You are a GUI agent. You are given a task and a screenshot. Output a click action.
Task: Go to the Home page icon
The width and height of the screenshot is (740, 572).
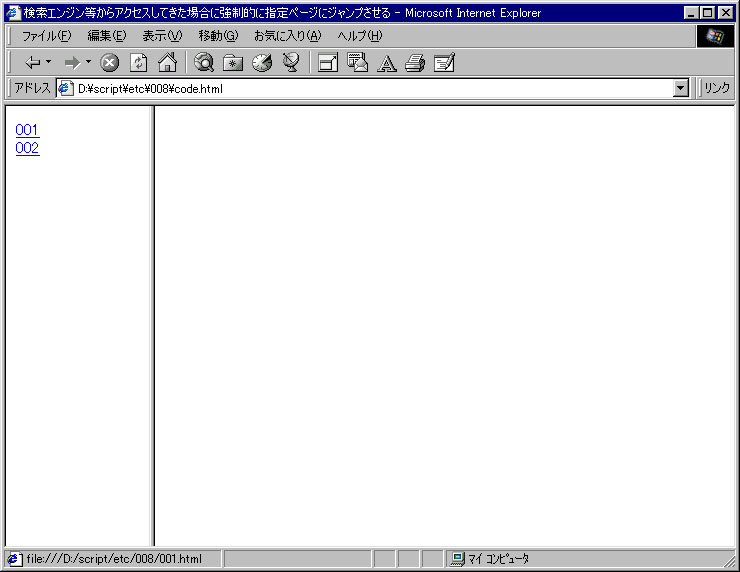click(x=168, y=62)
